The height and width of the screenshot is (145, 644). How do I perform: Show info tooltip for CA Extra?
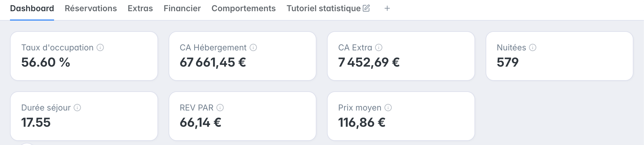tap(379, 47)
